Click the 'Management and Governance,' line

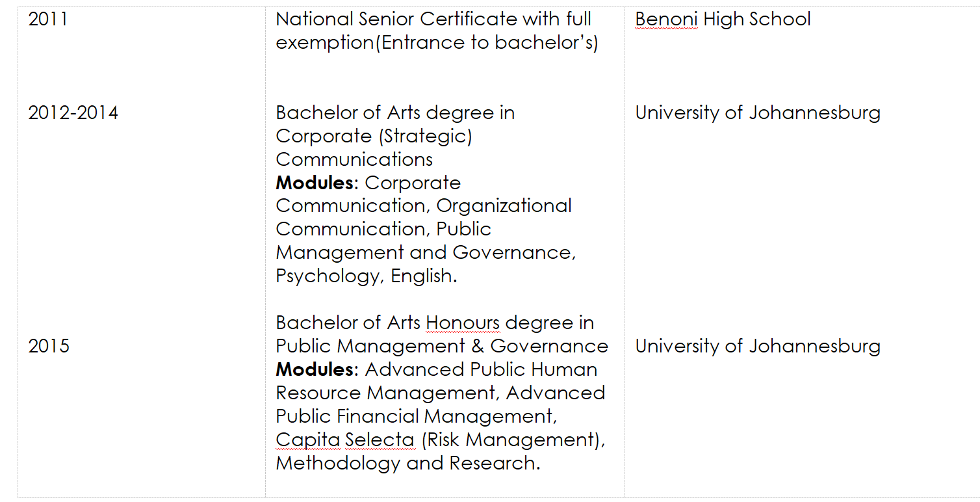coord(426,253)
